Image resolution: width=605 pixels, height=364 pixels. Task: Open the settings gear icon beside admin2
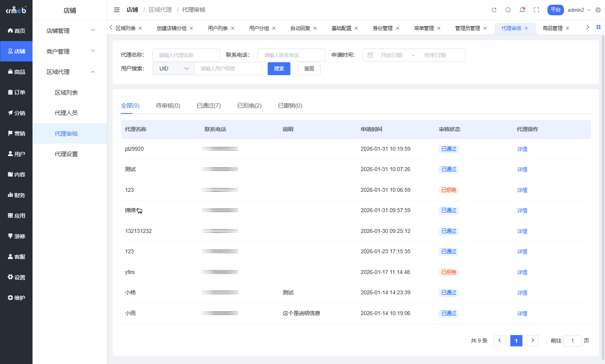[598, 10]
